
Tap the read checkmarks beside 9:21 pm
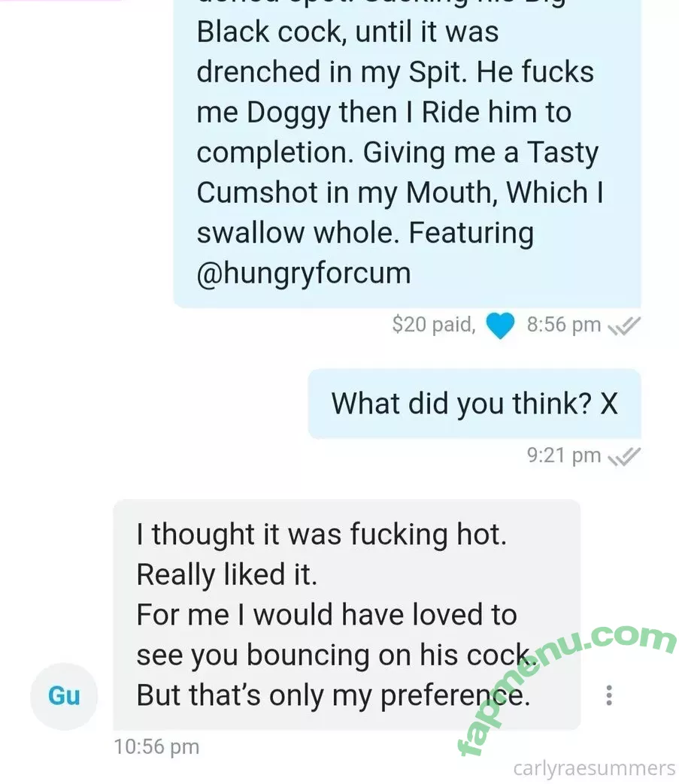coord(623,456)
